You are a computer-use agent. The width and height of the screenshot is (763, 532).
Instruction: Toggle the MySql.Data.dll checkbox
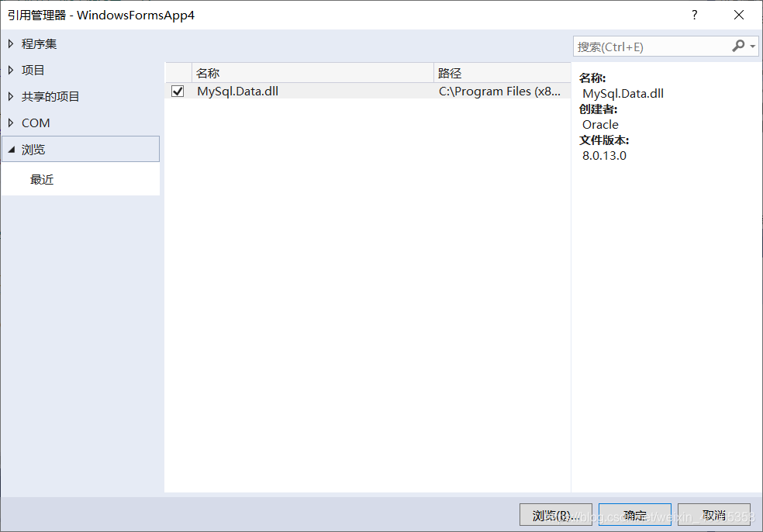pyautogui.click(x=177, y=91)
